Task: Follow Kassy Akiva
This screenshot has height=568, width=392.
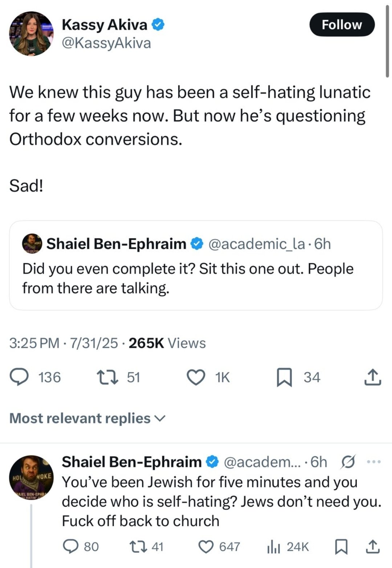Action: 342,25
